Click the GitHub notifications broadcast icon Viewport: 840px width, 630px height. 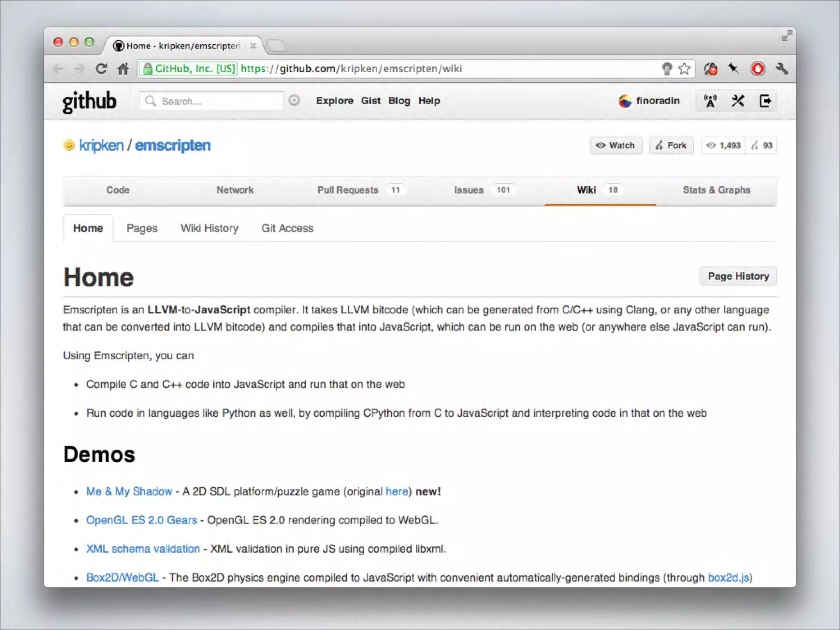pyautogui.click(x=710, y=101)
